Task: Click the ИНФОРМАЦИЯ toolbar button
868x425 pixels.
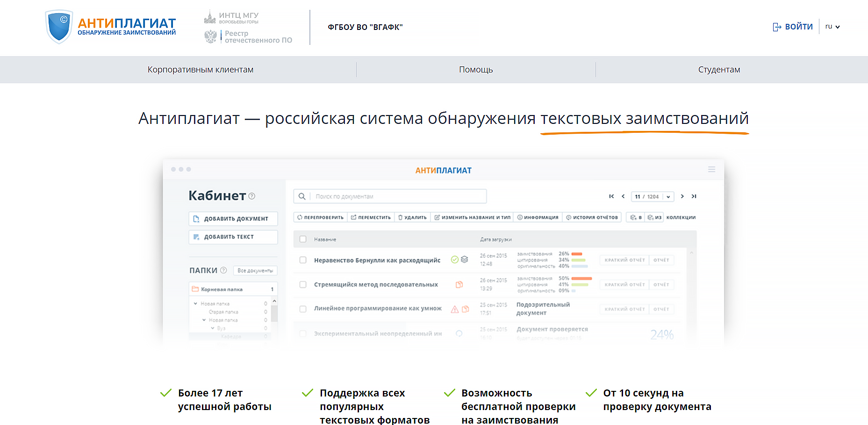Action: coord(538,217)
